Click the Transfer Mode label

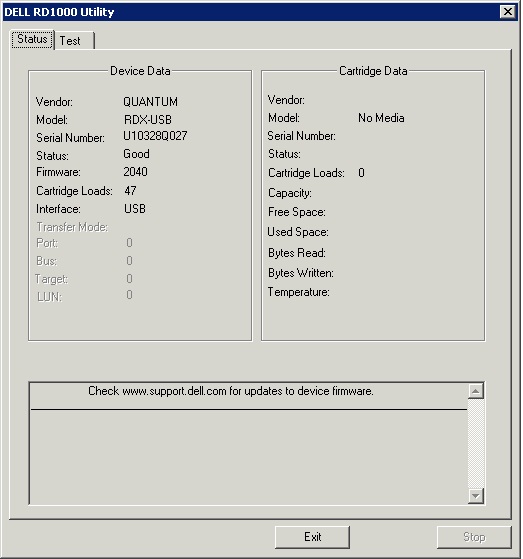coord(72,227)
